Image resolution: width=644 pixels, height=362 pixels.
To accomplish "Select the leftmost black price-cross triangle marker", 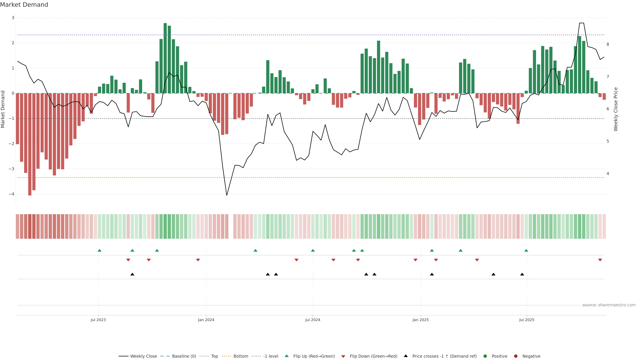I will (132, 274).
